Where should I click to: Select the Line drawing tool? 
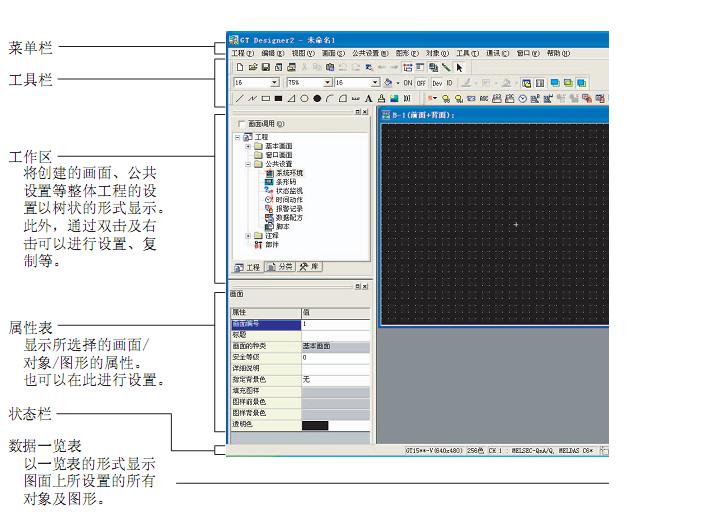point(239,99)
